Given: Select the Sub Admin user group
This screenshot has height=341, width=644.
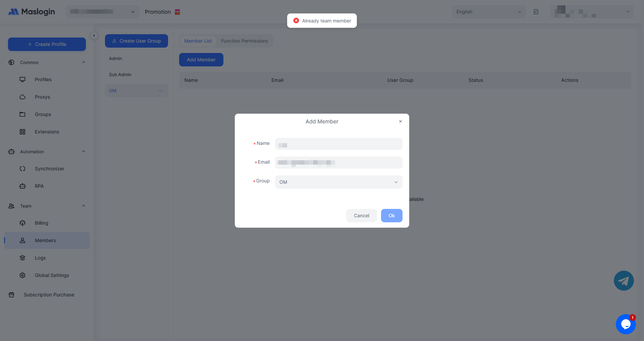Looking at the screenshot, I should [120, 74].
